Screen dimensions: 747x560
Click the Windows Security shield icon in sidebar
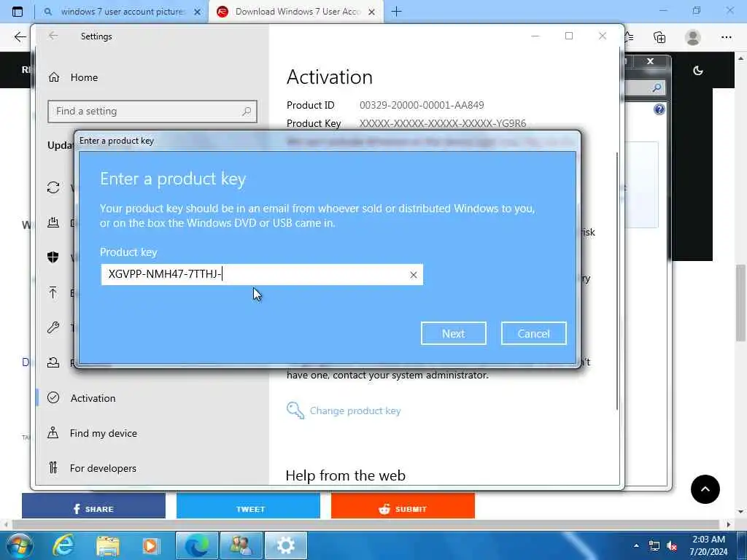(53, 257)
